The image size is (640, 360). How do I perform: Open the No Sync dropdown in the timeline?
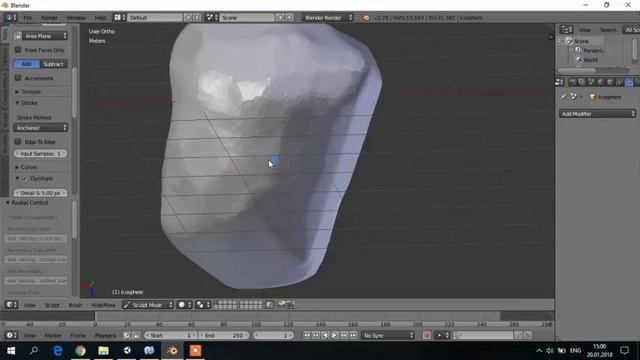(388, 335)
